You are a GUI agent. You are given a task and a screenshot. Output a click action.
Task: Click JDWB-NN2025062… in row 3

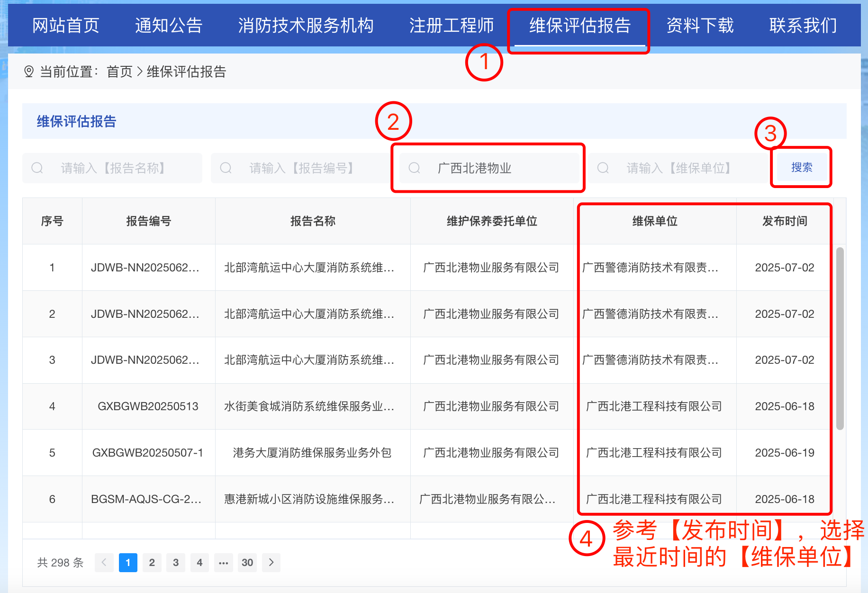(x=145, y=360)
